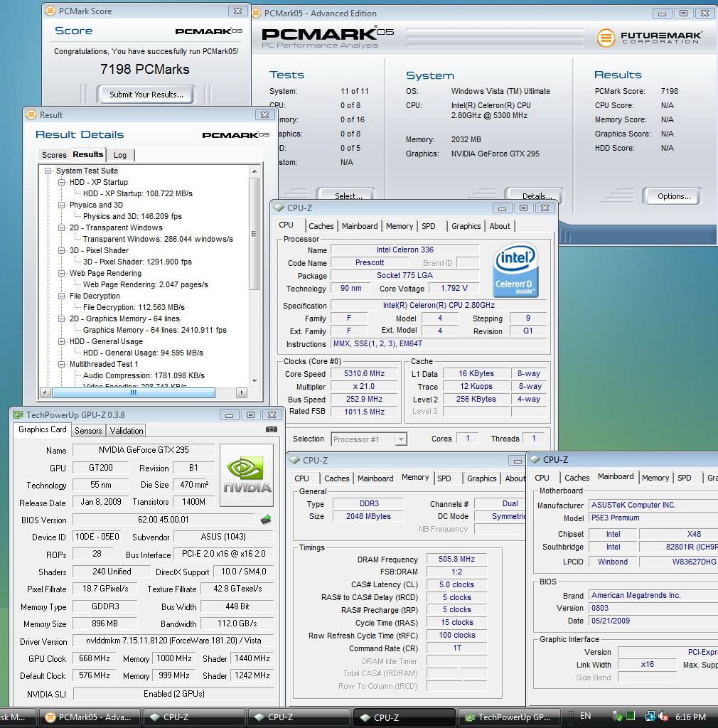Open Memory tab in CPU-Z Mainboard window
This screenshot has width=718, height=728.
pyautogui.click(x=655, y=478)
